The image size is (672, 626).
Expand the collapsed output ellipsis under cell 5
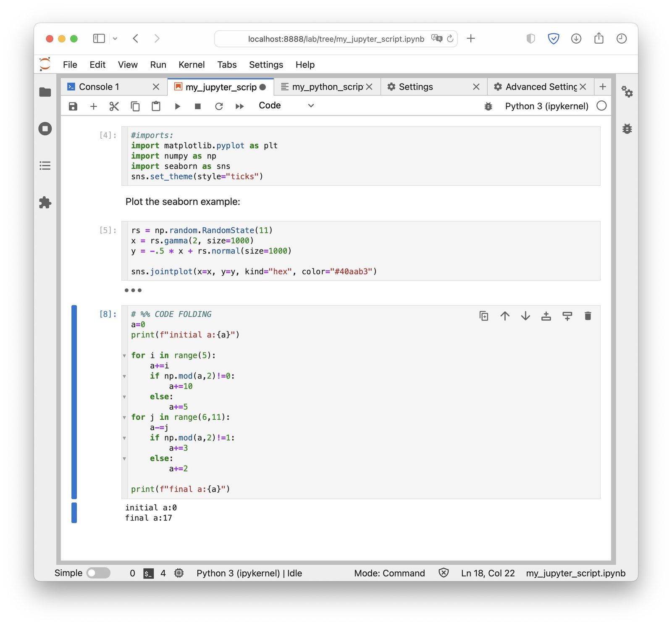coord(133,290)
